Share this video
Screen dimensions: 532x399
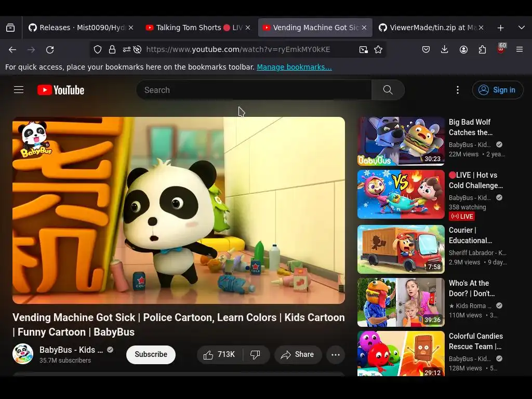pos(298,354)
